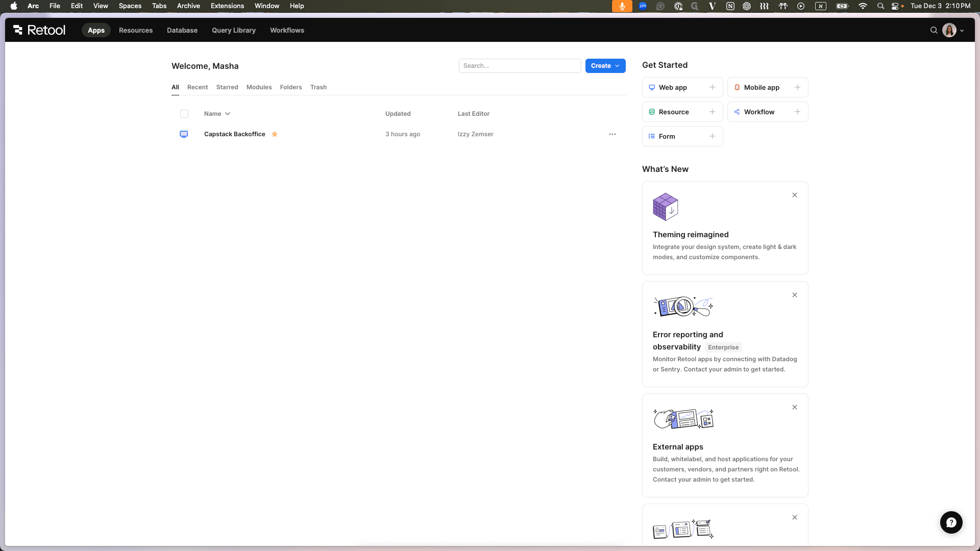Open Workflows in top navigation
The width and height of the screenshot is (980, 551).
click(287, 30)
